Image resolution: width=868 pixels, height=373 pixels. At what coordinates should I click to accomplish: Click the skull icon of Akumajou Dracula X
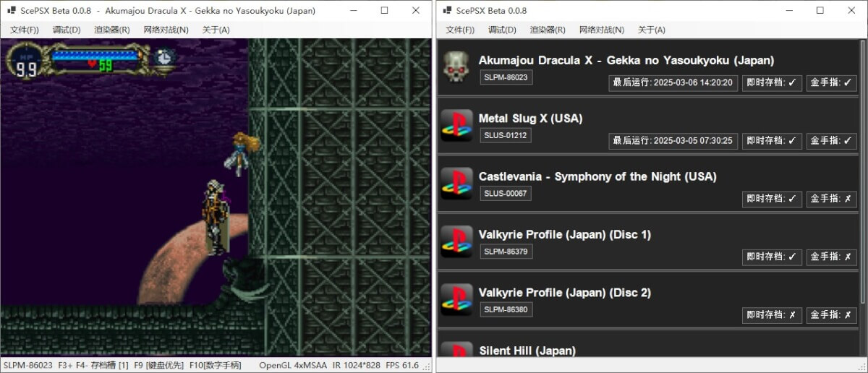click(456, 67)
